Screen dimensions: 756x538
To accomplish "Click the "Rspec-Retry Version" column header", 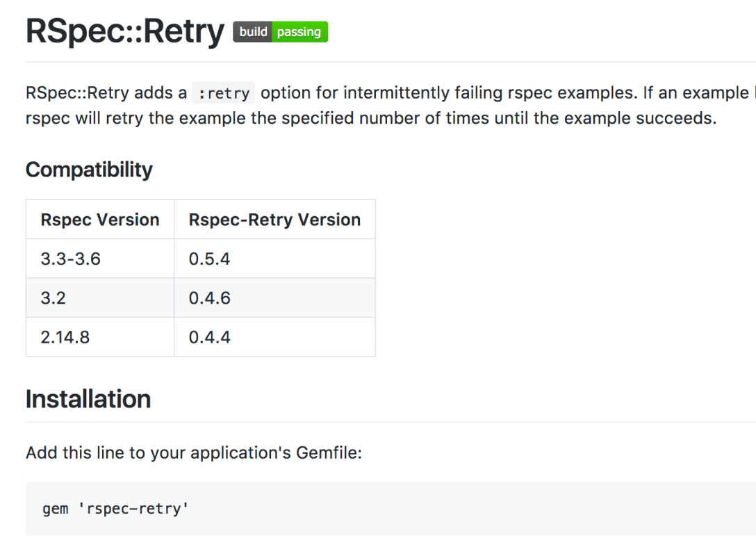I will point(274,220).
